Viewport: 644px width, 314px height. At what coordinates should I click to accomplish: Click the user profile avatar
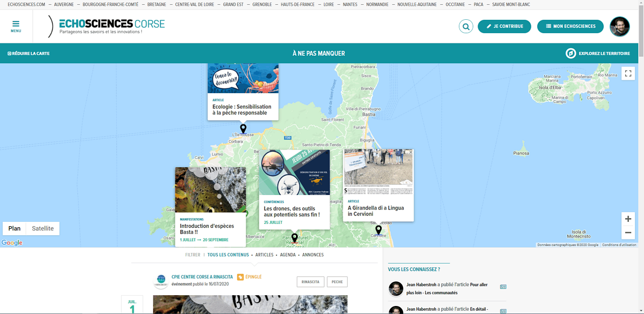coord(620,26)
